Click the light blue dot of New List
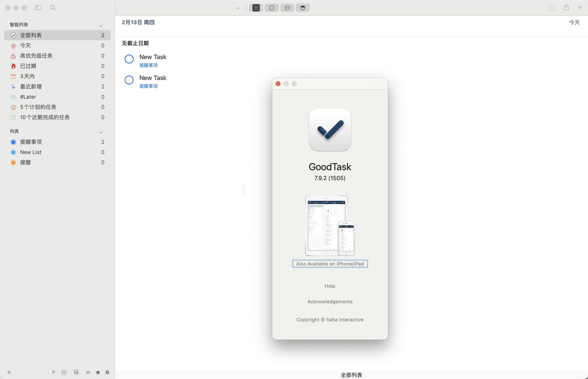The width and height of the screenshot is (588, 379). click(13, 152)
